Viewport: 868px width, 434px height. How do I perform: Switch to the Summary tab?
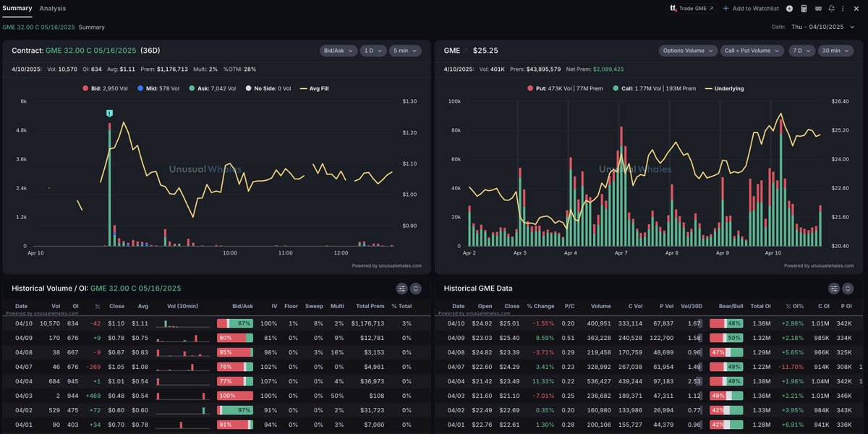[x=17, y=9]
